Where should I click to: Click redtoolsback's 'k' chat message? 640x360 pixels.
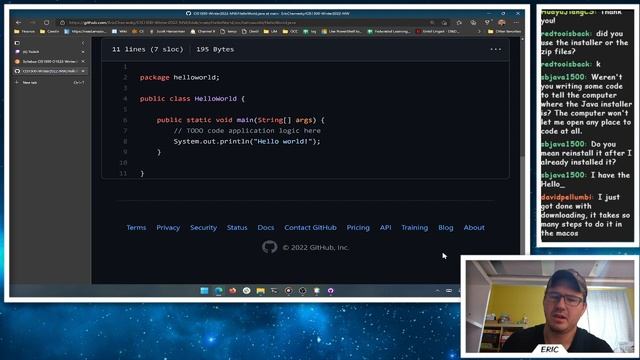571,64
